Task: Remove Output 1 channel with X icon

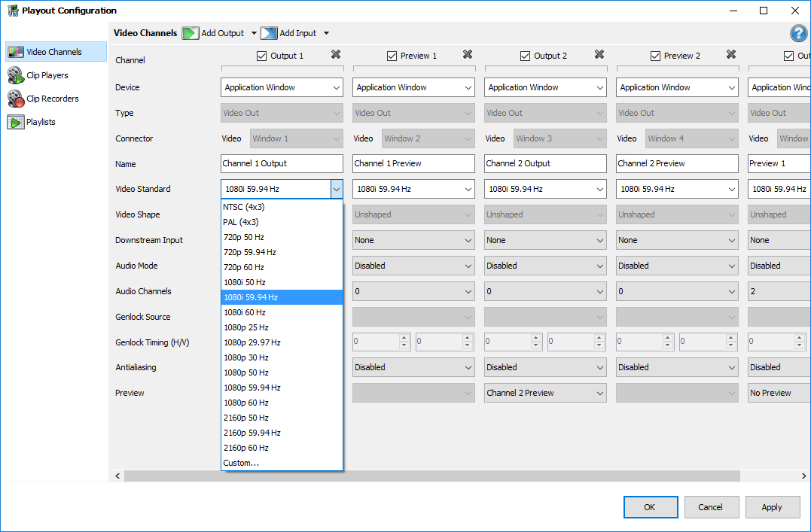Action: (336, 55)
